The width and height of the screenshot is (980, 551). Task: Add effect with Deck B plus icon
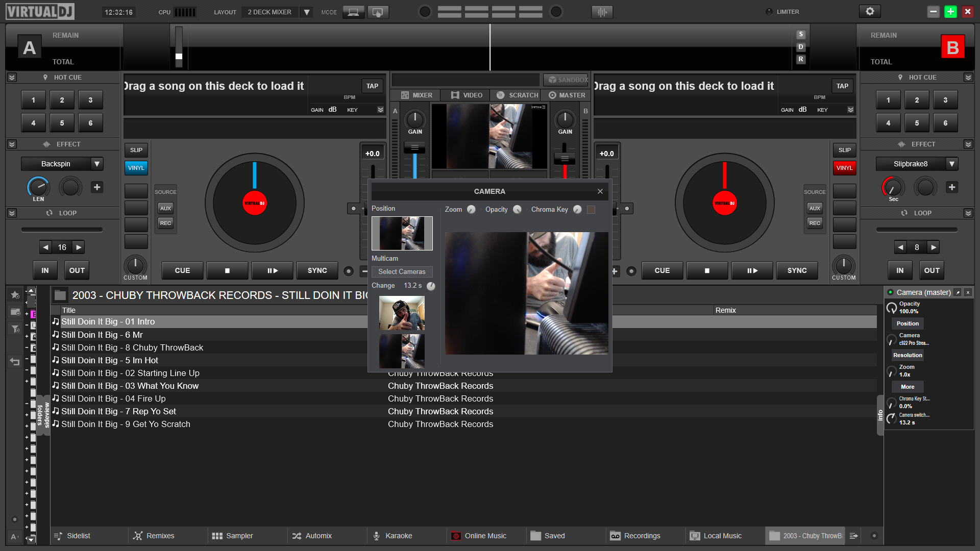(952, 187)
